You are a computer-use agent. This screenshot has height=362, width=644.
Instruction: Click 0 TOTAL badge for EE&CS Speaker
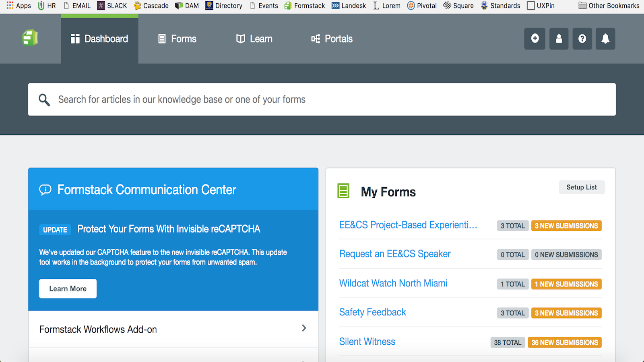coord(513,255)
